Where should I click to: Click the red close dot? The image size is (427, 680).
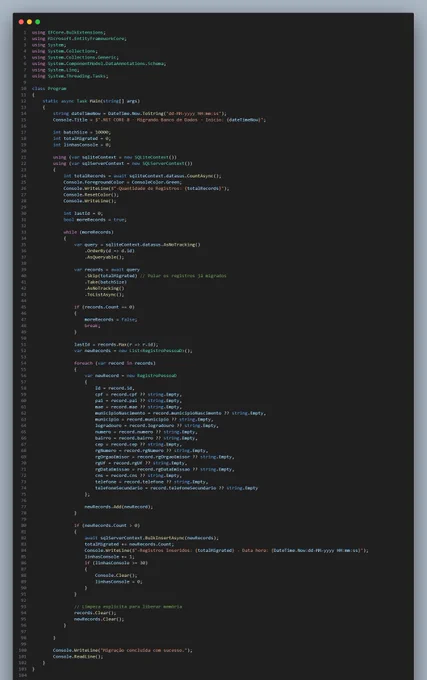click(21, 22)
